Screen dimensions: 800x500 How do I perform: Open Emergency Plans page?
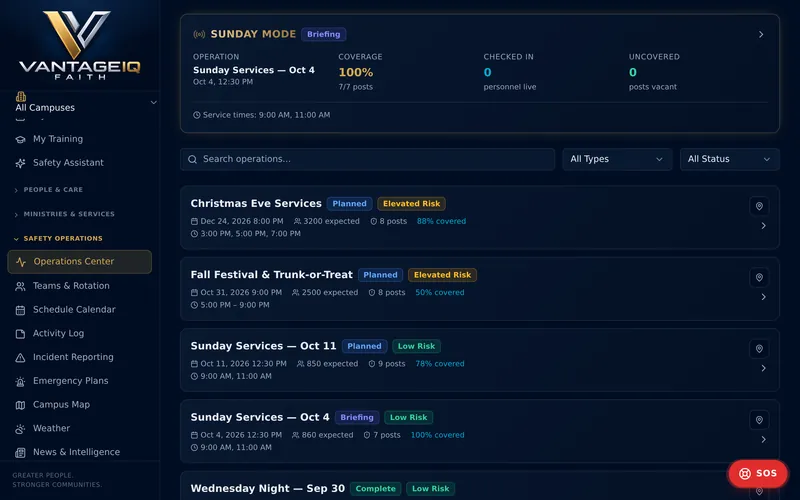click(x=80, y=381)
